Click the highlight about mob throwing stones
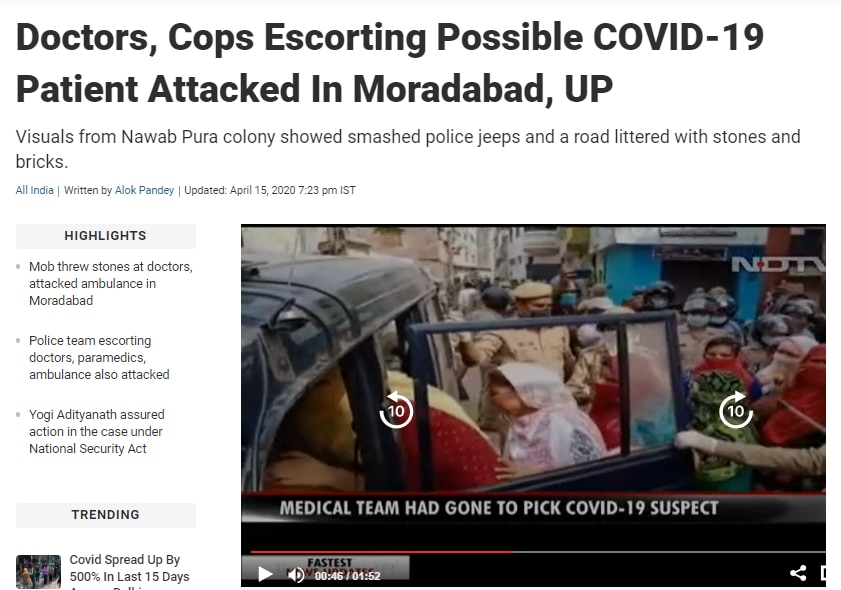 110,283
